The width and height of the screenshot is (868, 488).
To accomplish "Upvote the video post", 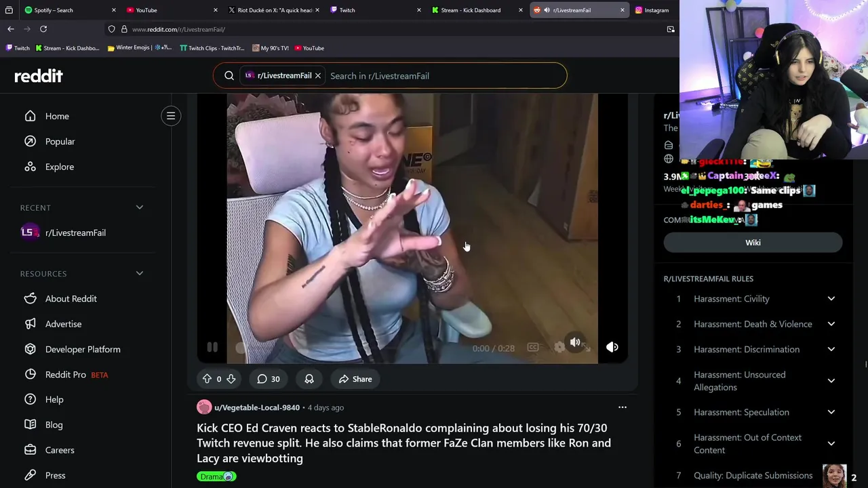I will [x=207, y=379].
